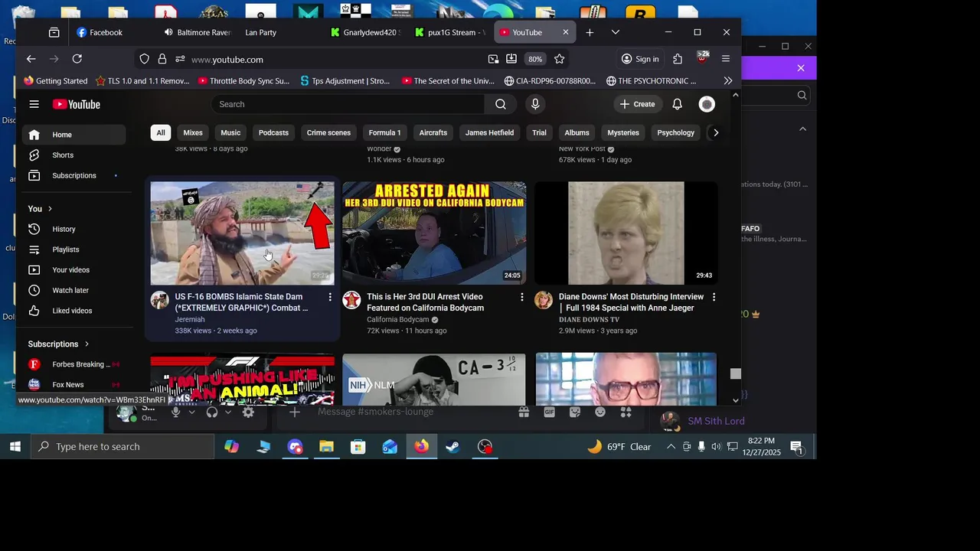Open Watch later in the sidebar
The width and height of the screenshot is (980, 551).
coord(73,290)
